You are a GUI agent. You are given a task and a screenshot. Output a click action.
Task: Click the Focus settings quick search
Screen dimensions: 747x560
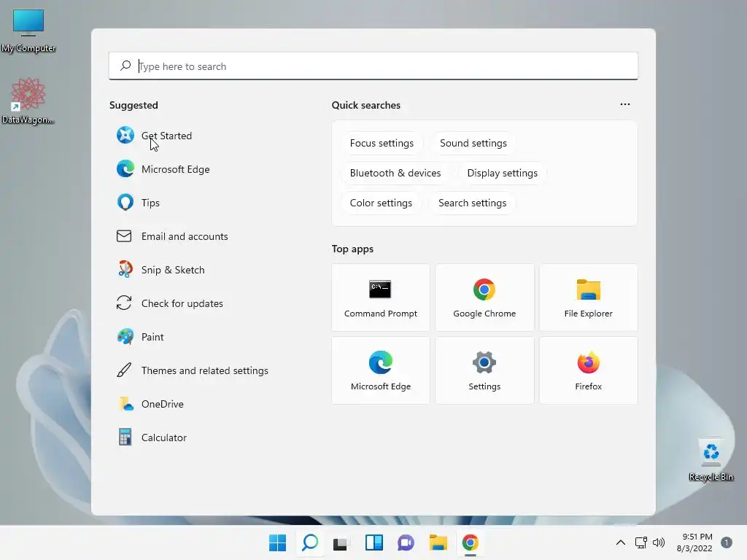[x=382, y=144]
